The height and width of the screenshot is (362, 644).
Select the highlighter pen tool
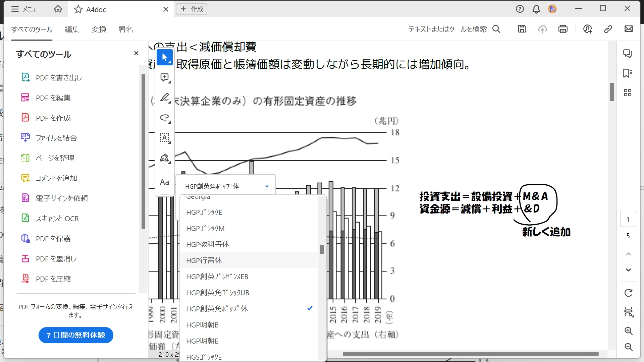tap(164, 98)
